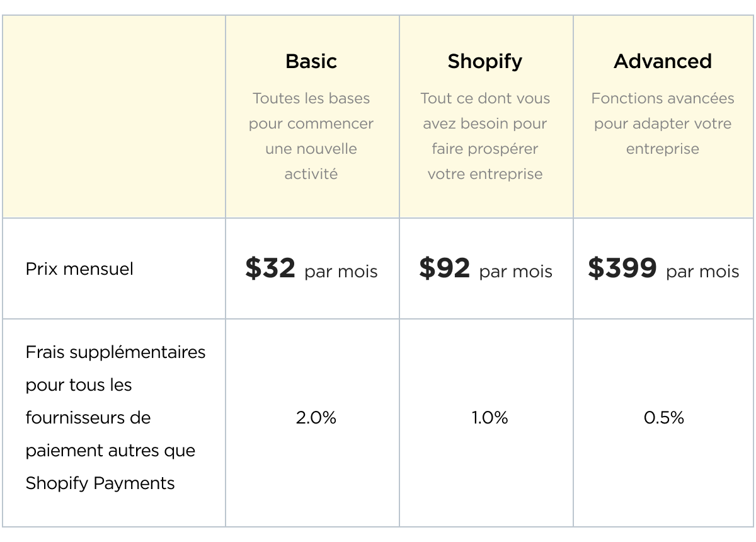Viewport: 756px width, 542px height.
Task: Click the Advanced plan heading
Action: click(663, 61)
